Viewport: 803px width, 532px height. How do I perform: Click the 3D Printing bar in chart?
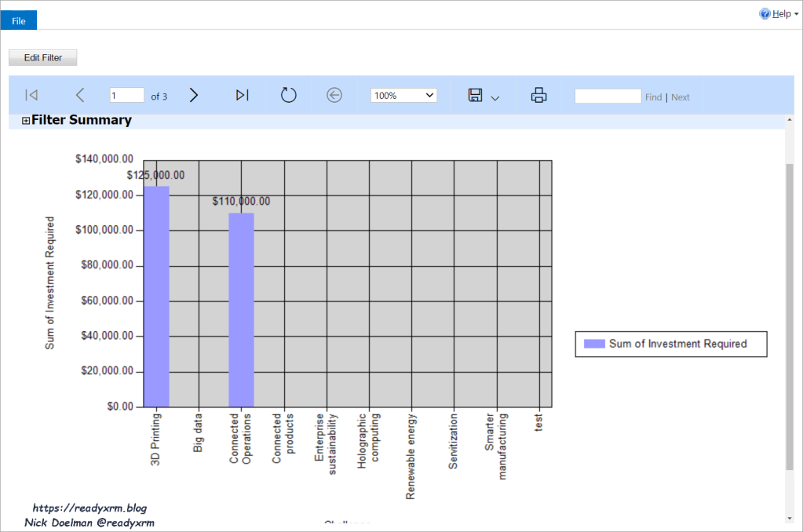(x=156, y=298)
